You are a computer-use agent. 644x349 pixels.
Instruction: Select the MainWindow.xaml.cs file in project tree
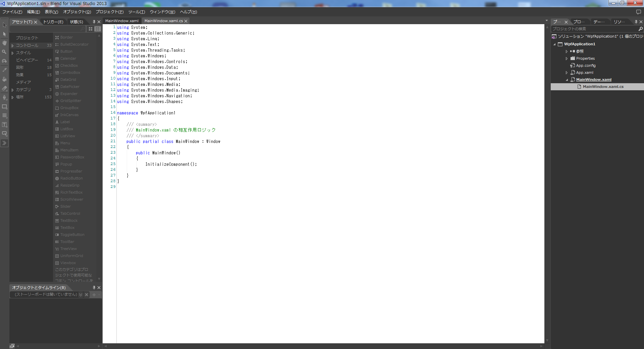[x=597, y=87]
